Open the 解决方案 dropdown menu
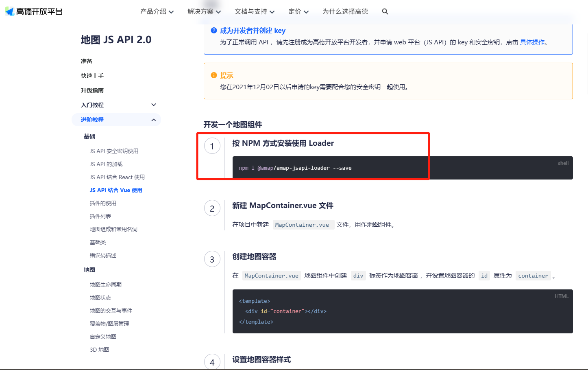This screenshot has height=370, width=588. click(x=204, y=11)
